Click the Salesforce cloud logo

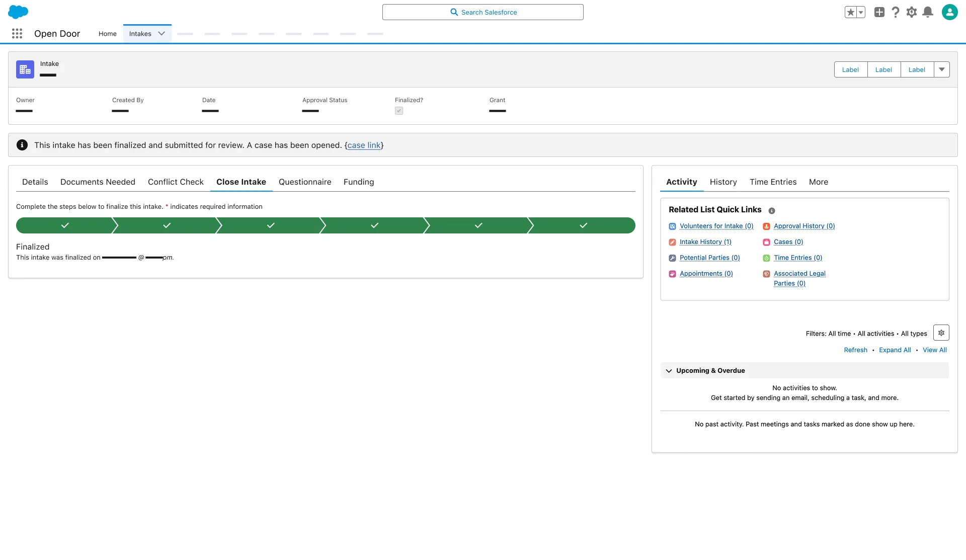pyautogui.click(x=18, y=12)
